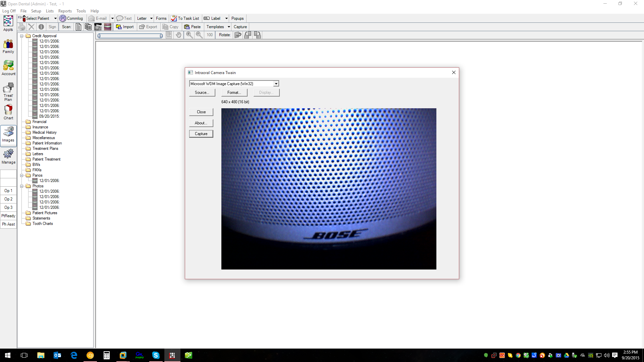This screenshot has height=362, width=644.
Task: Click the zoom slider track
Action: pos(130,36)
